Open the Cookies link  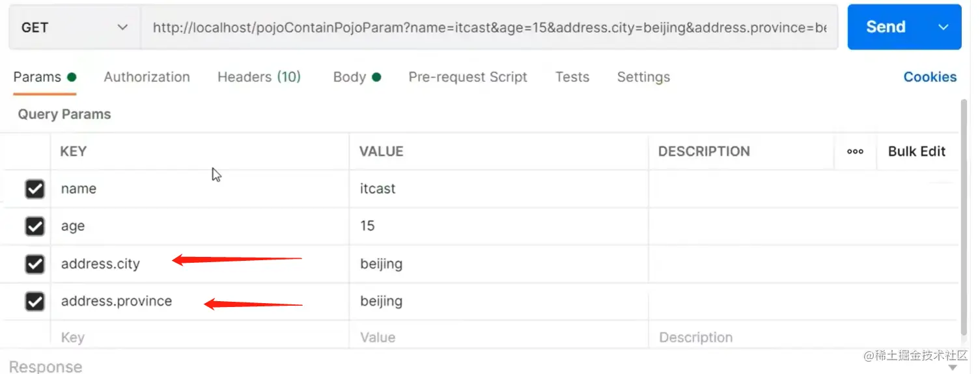929,77
